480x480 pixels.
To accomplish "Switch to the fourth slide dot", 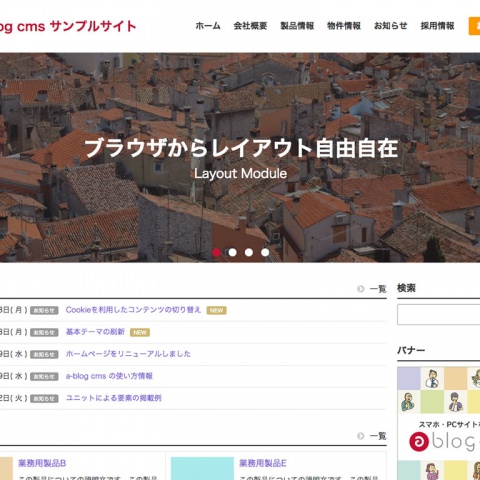I will (x=265, y=252).
